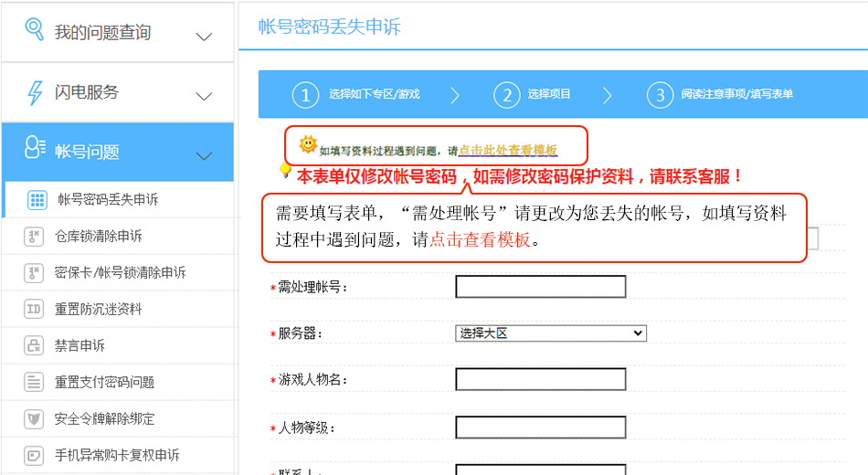The width and height of the screenshot is (868, 475).
Task: Click the shield icon beside 安全令牌解除绑定
Action: coord(34,418)
